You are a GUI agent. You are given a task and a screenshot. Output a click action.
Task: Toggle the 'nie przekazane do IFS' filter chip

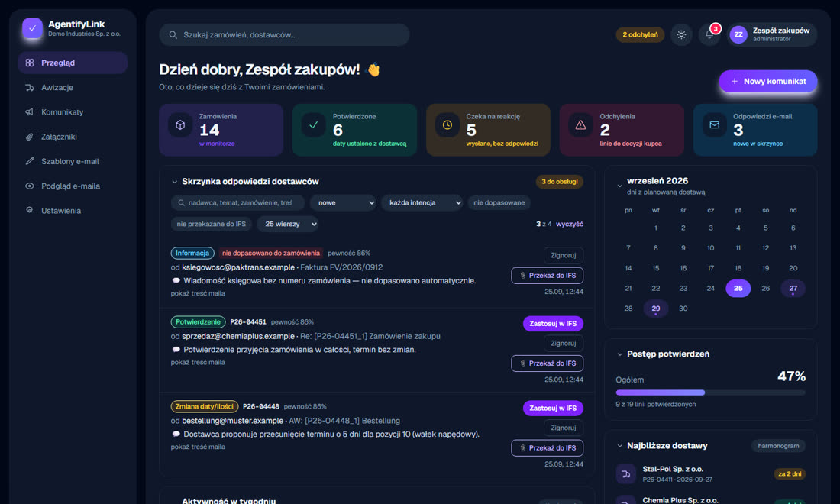(211, 224)
